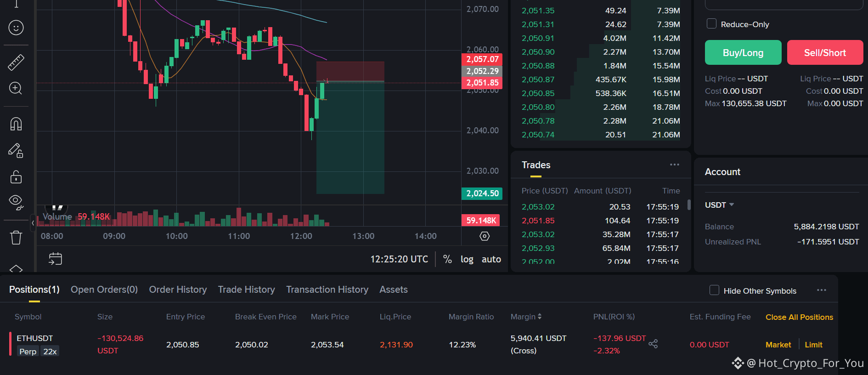
Task: Select order book price 2,050.91
Action: click(x=538, y=38)
